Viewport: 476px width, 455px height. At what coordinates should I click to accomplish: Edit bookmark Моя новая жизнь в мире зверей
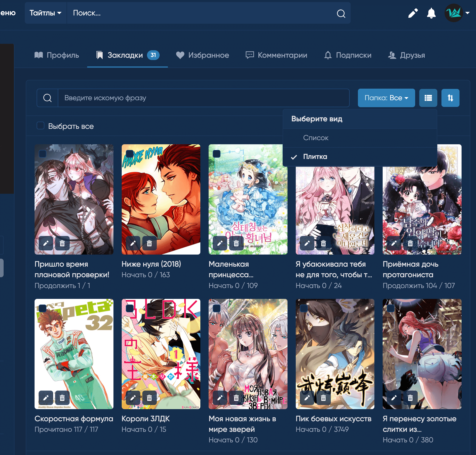tap(220, 398)
